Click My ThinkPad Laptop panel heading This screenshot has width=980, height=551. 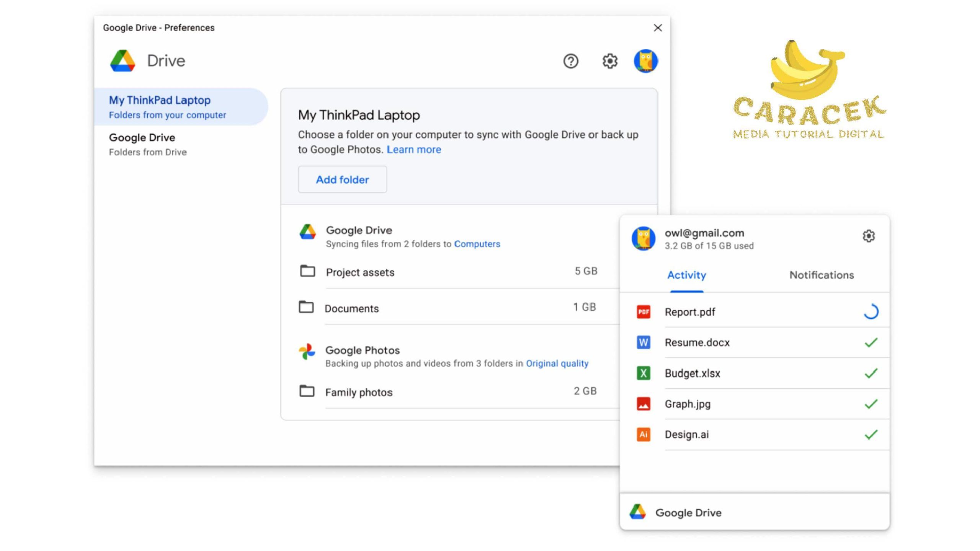tap(359, 115)
